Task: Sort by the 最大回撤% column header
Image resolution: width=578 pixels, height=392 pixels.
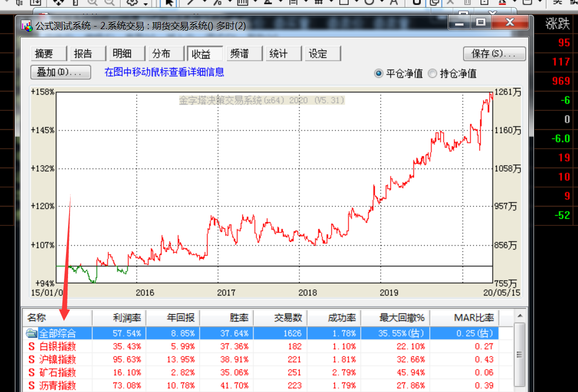Action: pyautogui.click(x=395, y=318)
